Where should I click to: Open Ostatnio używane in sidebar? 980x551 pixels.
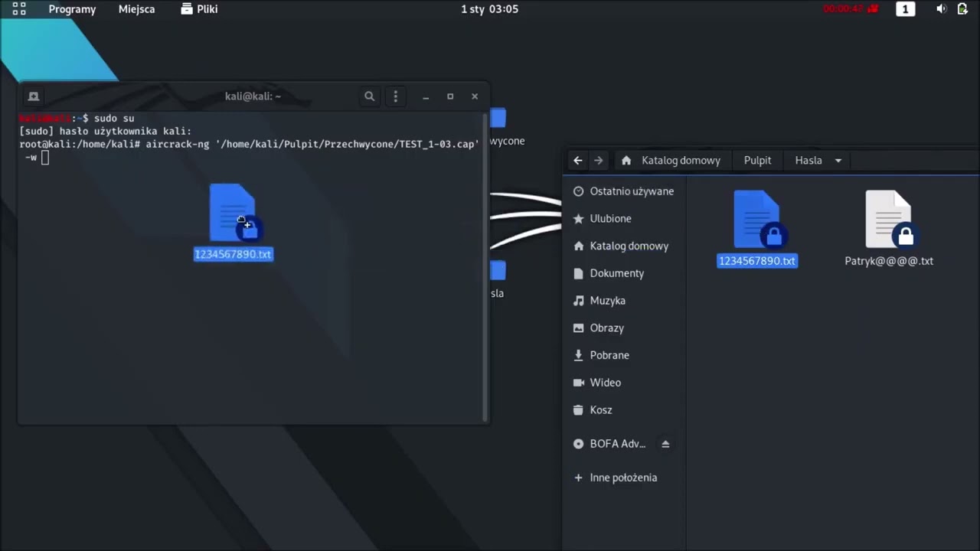click(x=624, y=191)
